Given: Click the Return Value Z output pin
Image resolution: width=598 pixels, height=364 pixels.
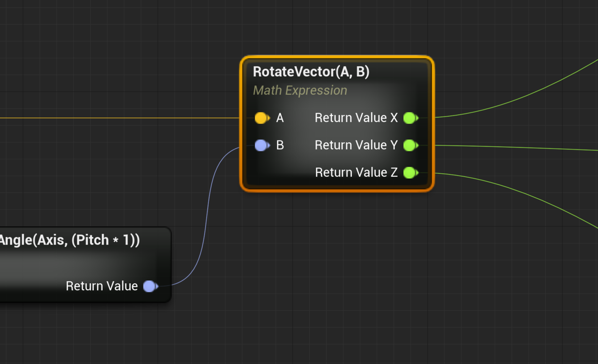Looking at the screenshot, I should 411,173.
